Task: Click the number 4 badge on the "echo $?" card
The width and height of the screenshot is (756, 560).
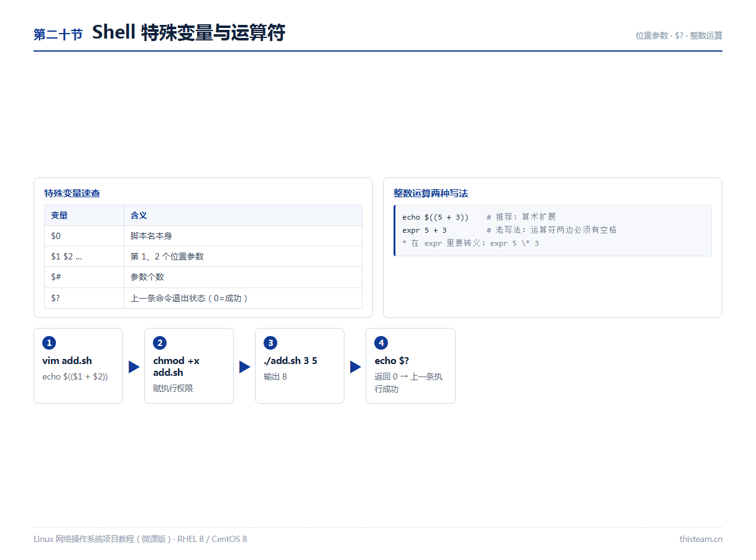Action: click(x=381, y=343)
